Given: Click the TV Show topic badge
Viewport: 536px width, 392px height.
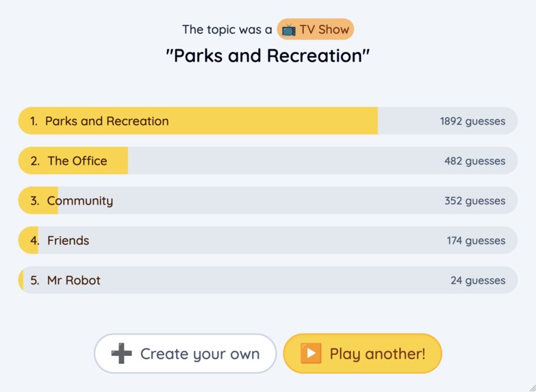Looking at the screenshot, I should coord(316,30).
